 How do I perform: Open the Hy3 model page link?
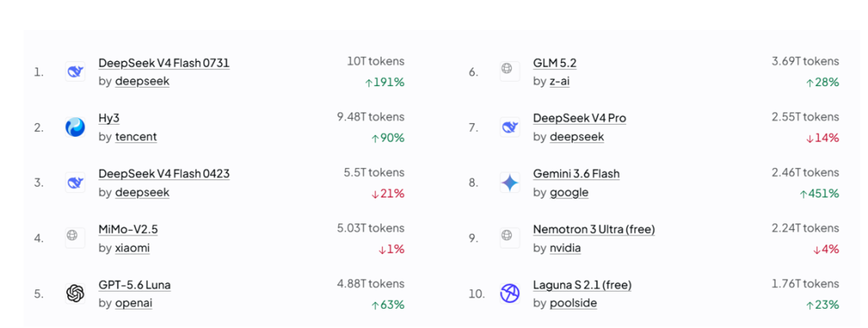(x=109, y=118)
